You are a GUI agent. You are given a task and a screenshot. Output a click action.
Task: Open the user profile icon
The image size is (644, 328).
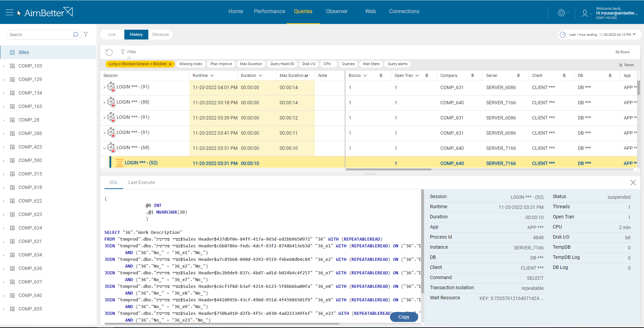click(x=585, y=13)
